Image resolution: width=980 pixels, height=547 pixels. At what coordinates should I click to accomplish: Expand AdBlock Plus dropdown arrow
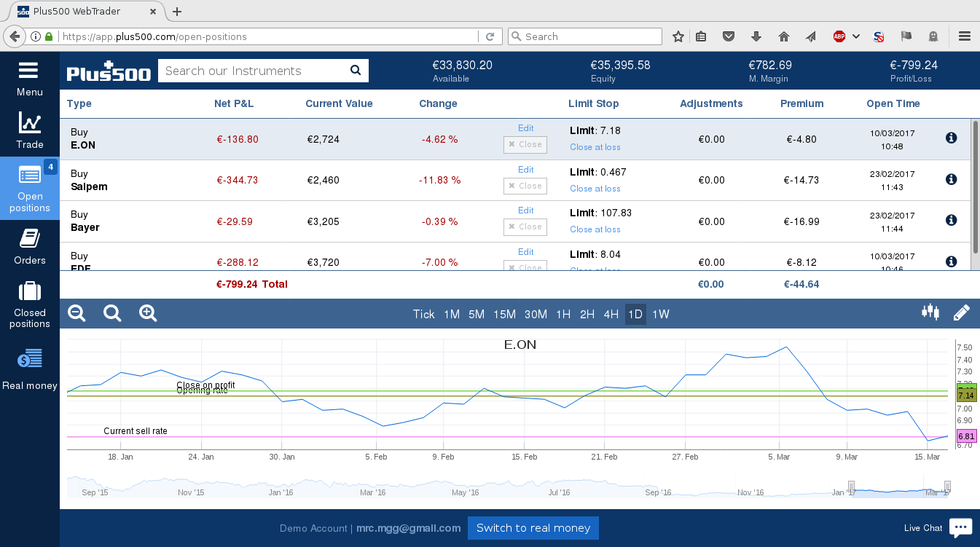856,36
